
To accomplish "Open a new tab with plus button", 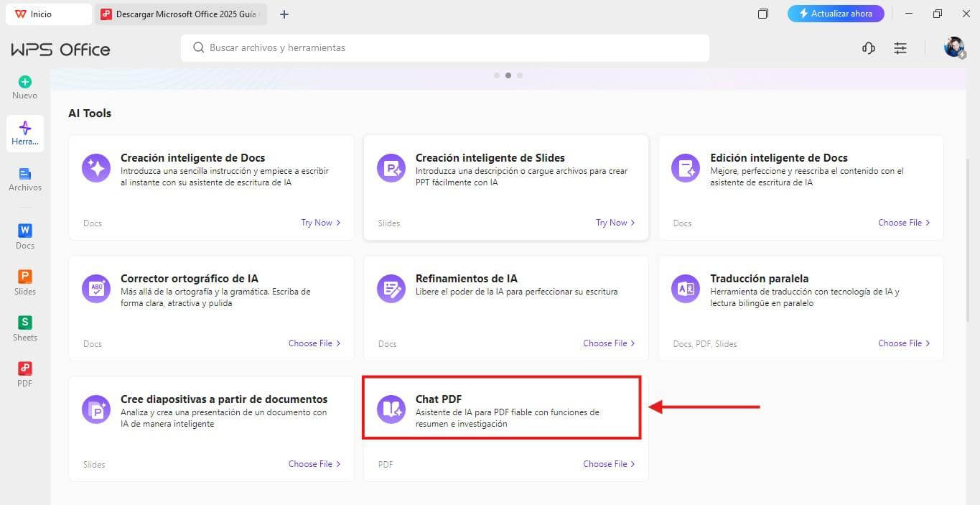I will point(284,14).
